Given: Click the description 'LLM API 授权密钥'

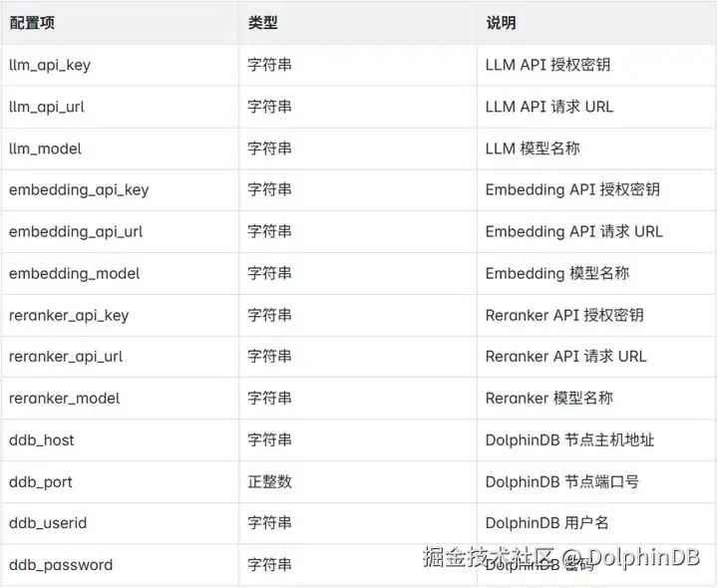Looking at the screenshot, I should click(548, 65).
